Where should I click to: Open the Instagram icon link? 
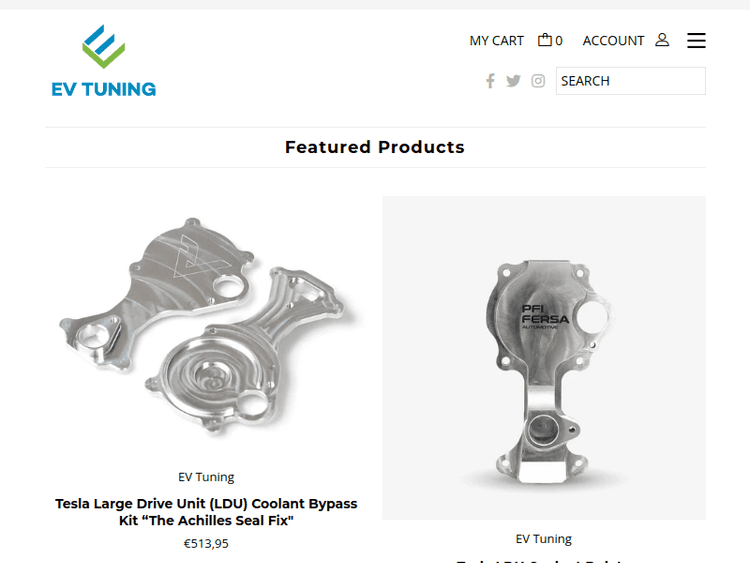[x=538, y=81]
